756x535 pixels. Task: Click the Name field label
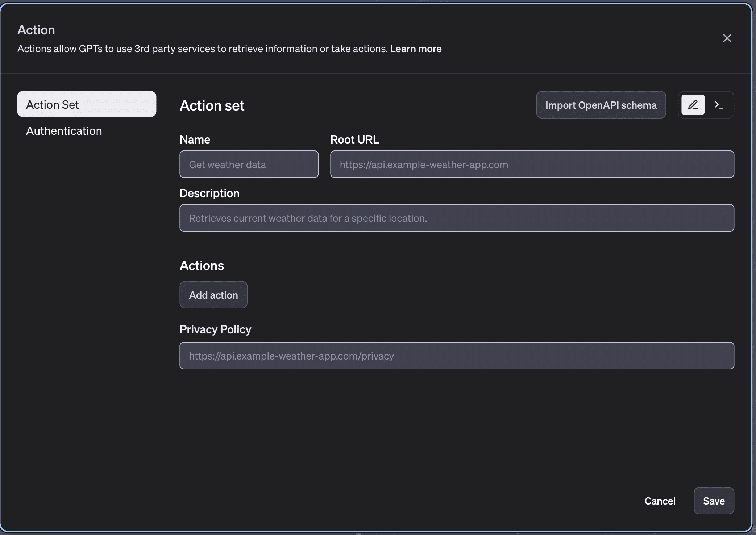[195, 140]
